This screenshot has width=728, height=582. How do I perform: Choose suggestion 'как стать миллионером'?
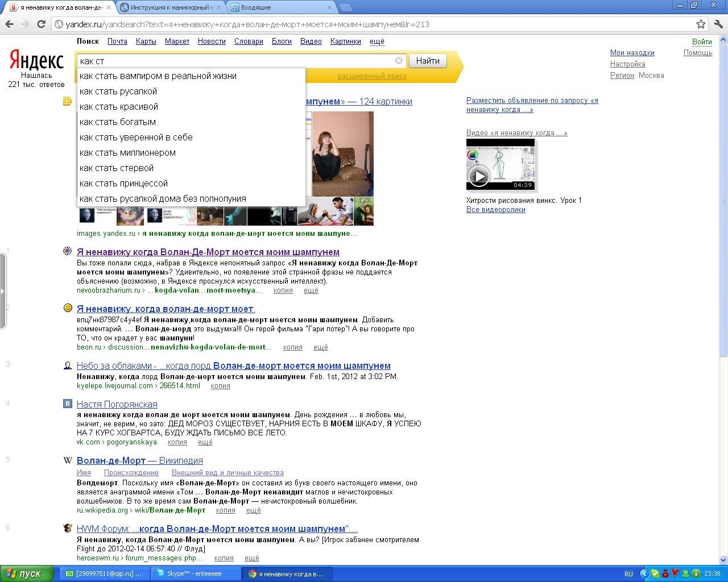pos(127,153)
